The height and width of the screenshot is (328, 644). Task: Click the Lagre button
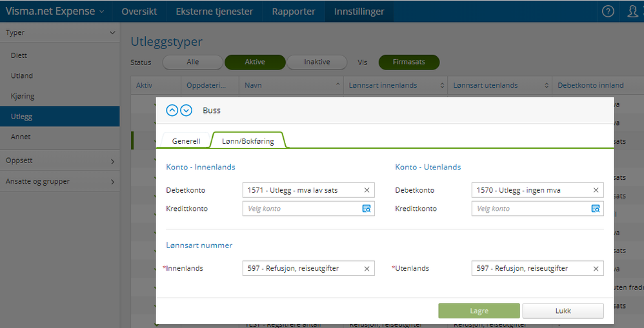[x=479, y=311]
